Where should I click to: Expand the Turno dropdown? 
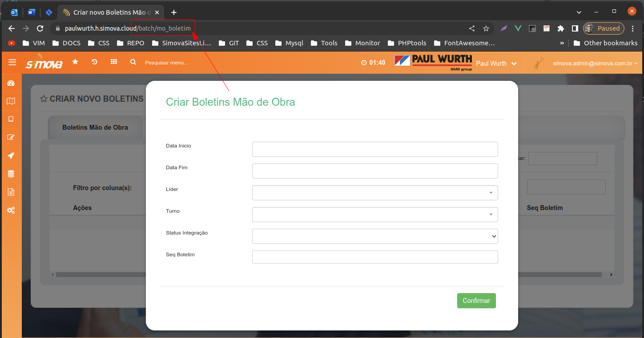pos(374,215)
